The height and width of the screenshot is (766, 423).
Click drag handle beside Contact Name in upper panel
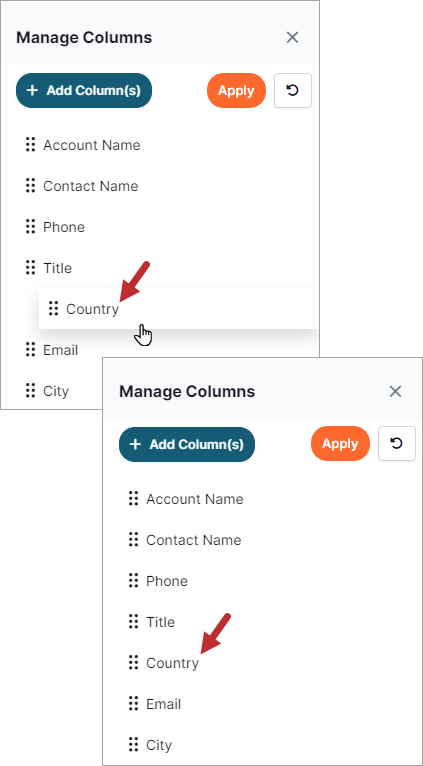tap(30, 186)
